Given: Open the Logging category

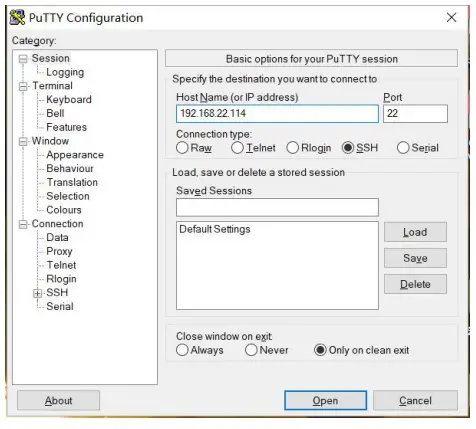Looking at the screenshot, I should (x=65, y=72).
